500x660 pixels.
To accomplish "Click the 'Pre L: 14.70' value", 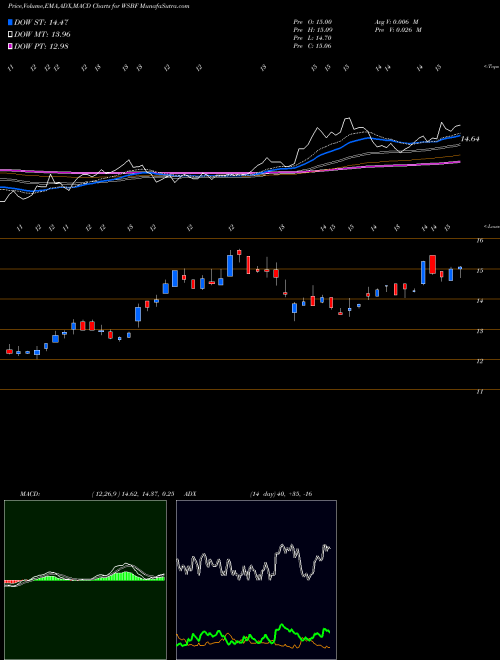I will (312, 38).
